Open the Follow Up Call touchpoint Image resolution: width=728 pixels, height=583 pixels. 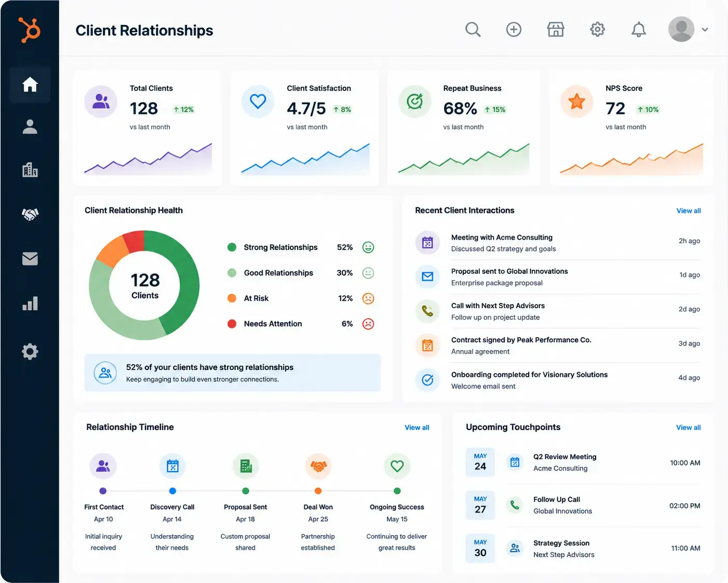tap(583, 505)
